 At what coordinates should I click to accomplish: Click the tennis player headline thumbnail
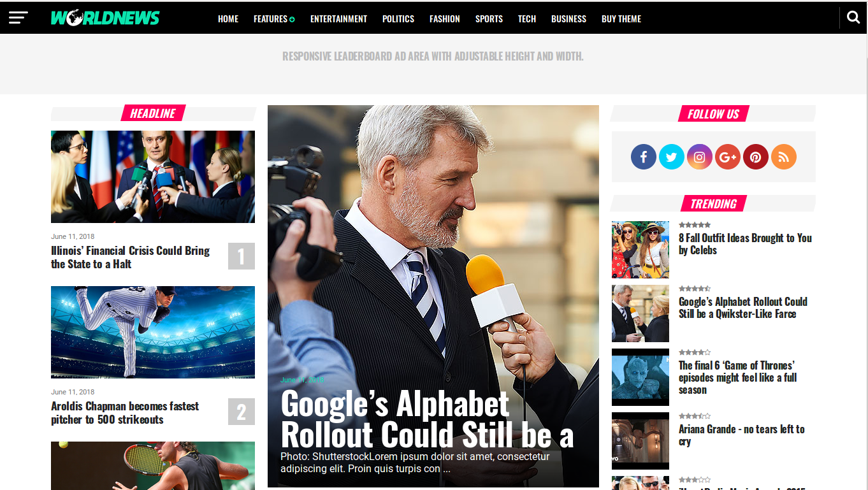click(153, 466)
